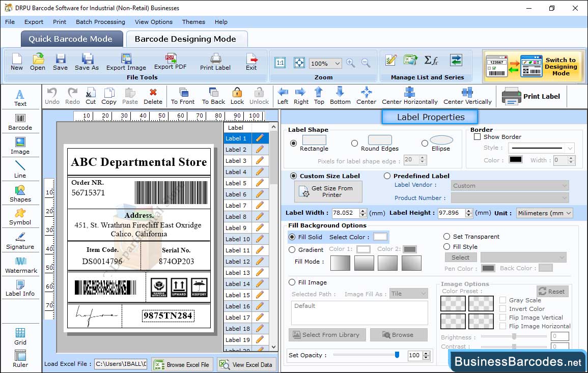Create a New label file
Viewport: 588px width, 373px height.
pos(16,62)
